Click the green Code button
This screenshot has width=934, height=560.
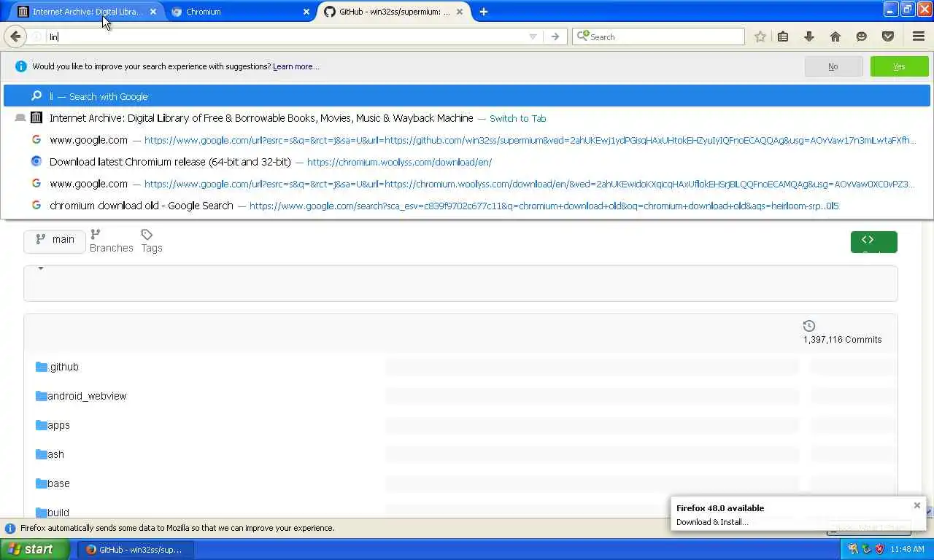point(873,241)
